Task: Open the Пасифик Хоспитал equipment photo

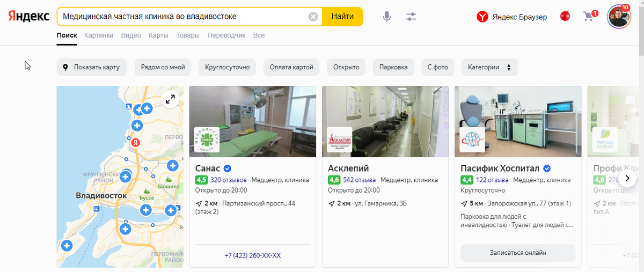Action: point(518,121)
